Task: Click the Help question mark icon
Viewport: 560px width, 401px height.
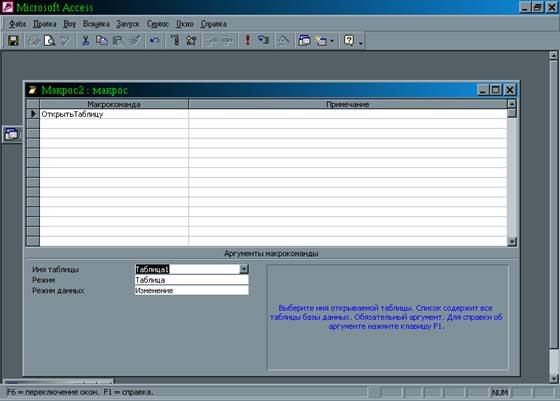Action: pos(349,41)
